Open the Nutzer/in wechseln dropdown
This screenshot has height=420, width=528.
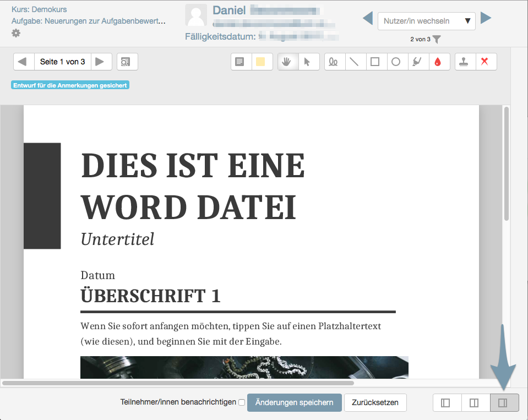[426, 21]
